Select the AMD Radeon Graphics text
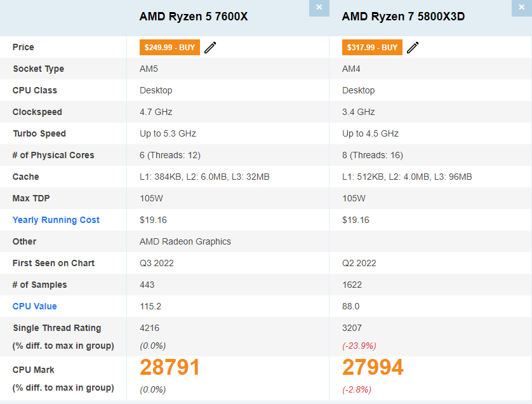The width and height of the screenshot is (532, 404). (185, 241)
